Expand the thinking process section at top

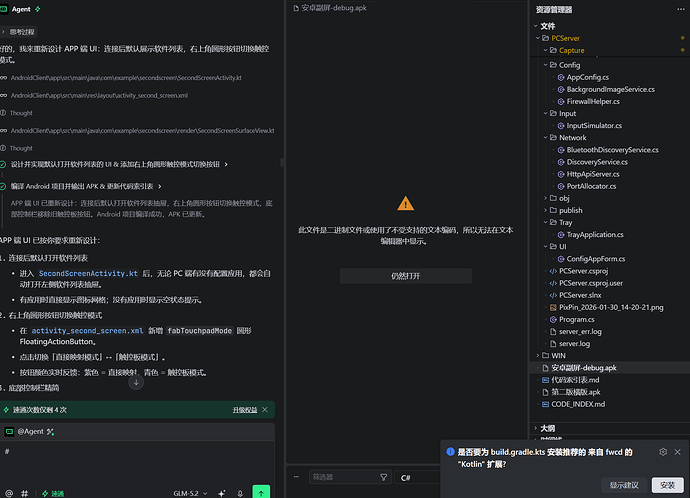(18, 32)
